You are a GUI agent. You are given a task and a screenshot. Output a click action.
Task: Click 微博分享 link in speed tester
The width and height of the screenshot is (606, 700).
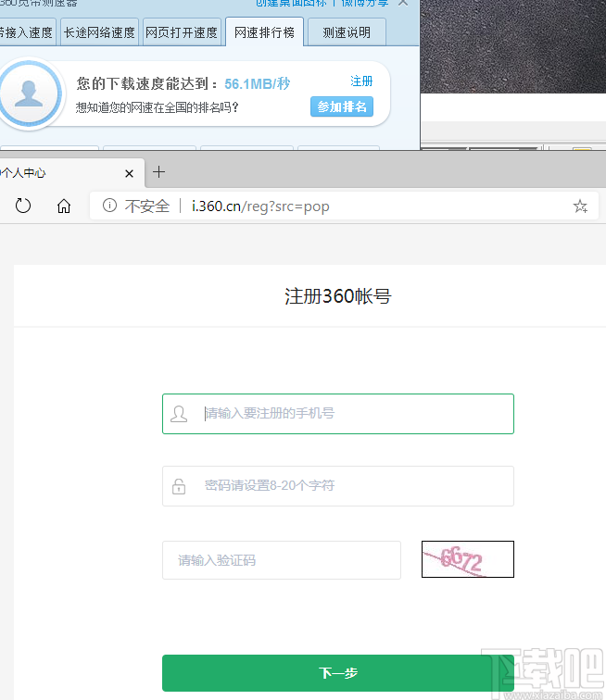[365, 3]
